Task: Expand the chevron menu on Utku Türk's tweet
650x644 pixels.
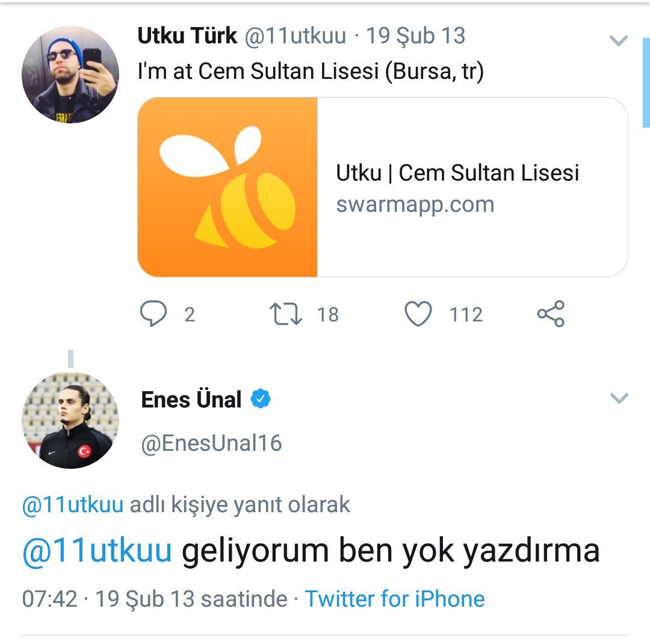Action: [x=619, y=41]
